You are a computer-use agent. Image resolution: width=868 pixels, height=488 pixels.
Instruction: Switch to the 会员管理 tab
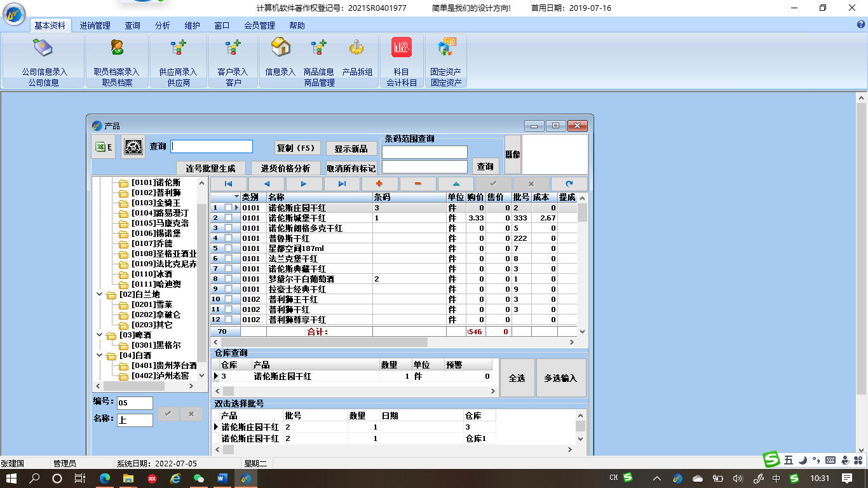coord(259,25)
